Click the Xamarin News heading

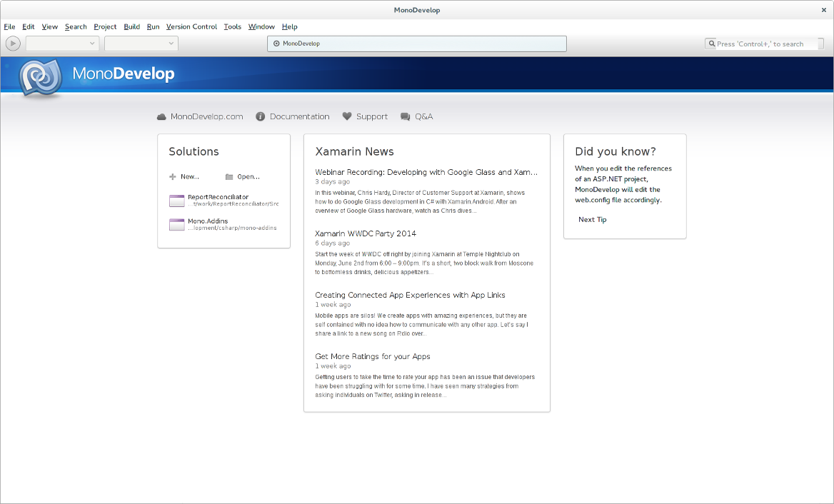tap(354, 151)
